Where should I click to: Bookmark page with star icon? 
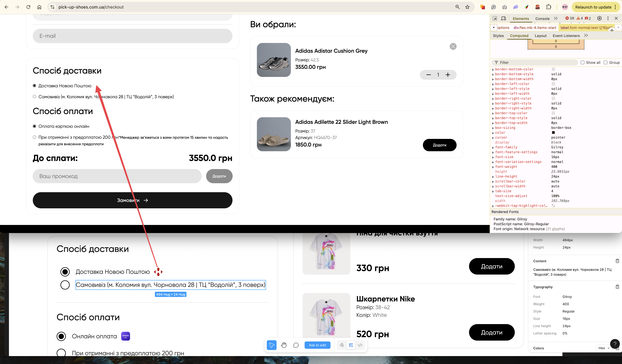(x=467, y=7)
